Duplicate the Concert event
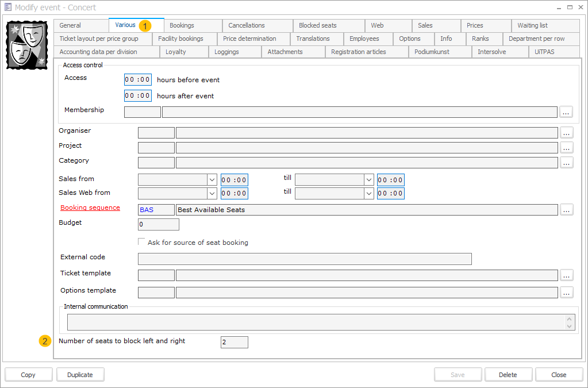 click(x=80, y=374)
